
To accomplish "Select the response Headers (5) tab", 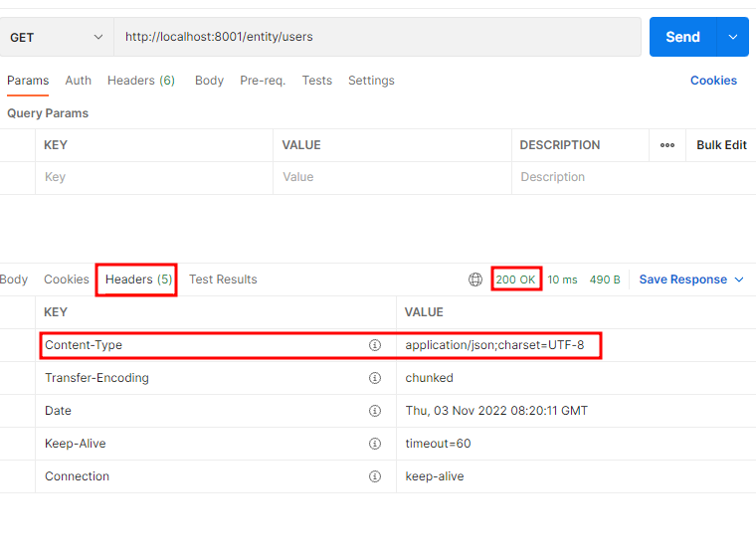I will 139,279.
